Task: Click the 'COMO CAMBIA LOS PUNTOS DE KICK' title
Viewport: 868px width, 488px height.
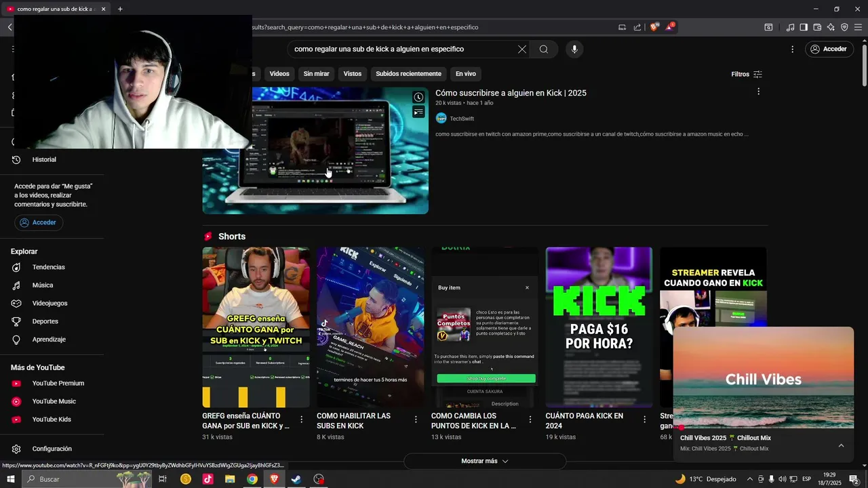Action: point(473,421)
